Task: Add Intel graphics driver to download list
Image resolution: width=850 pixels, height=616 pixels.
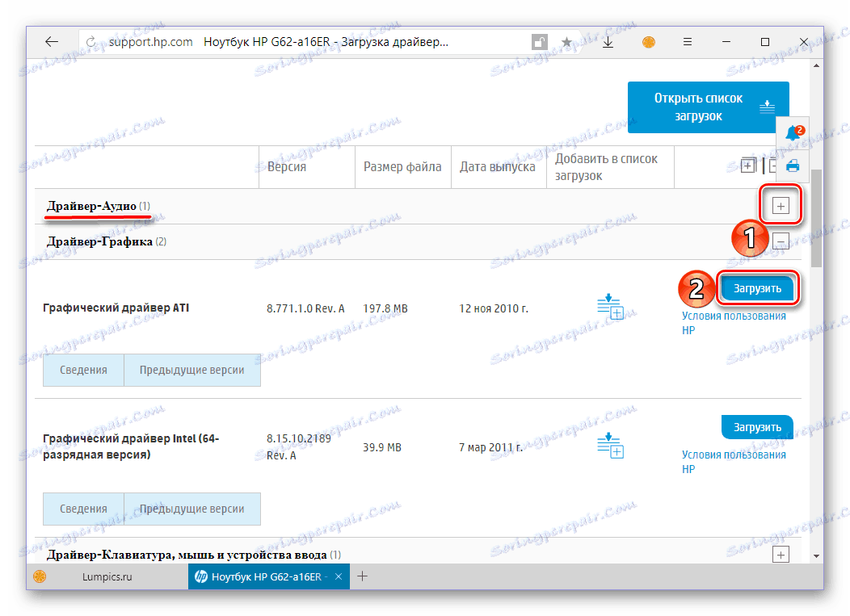Action: 610,446
